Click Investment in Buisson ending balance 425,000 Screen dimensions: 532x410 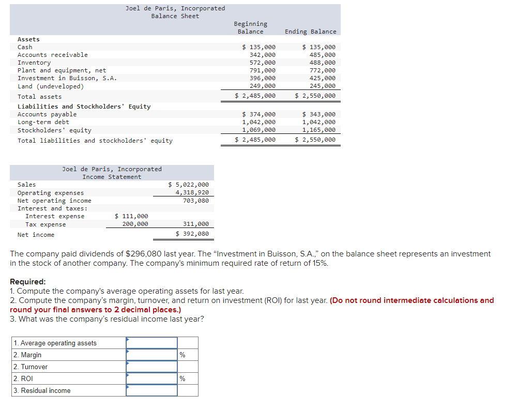[322, 79]
